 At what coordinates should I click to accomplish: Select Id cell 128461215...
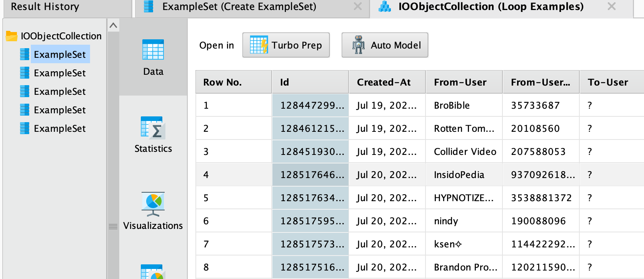310,128
